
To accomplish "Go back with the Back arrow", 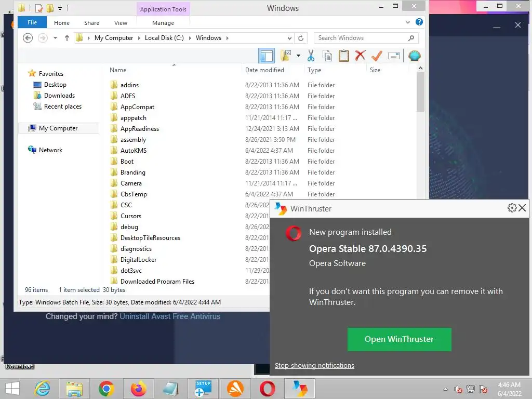I will (28, 37).
